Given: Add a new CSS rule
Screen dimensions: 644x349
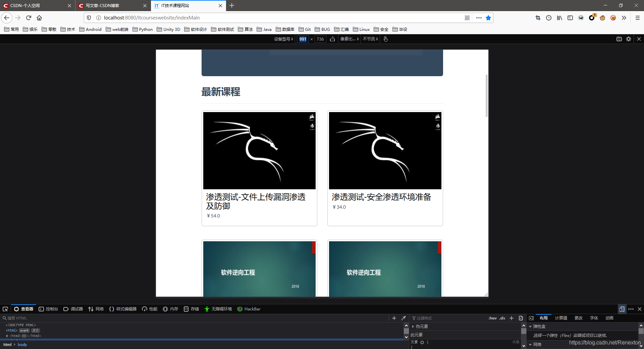Looking at the screenshot, I should pyautogui.click(x=512, y=318).
